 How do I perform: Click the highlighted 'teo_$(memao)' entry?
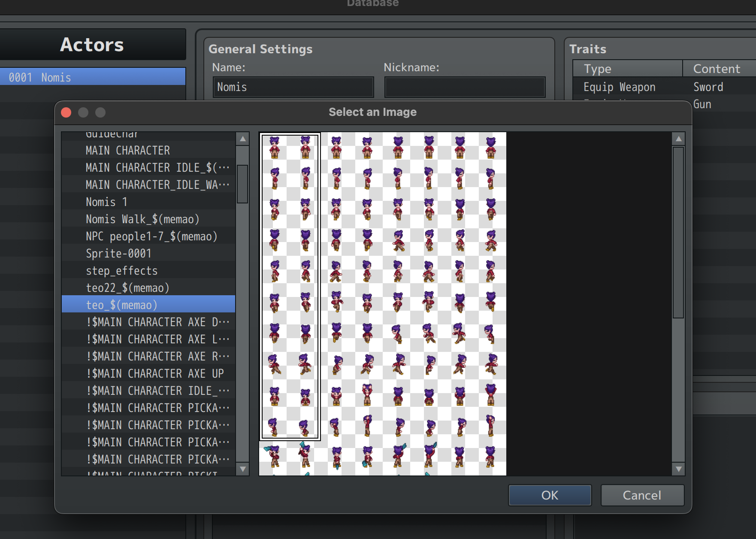coord(148,305)
